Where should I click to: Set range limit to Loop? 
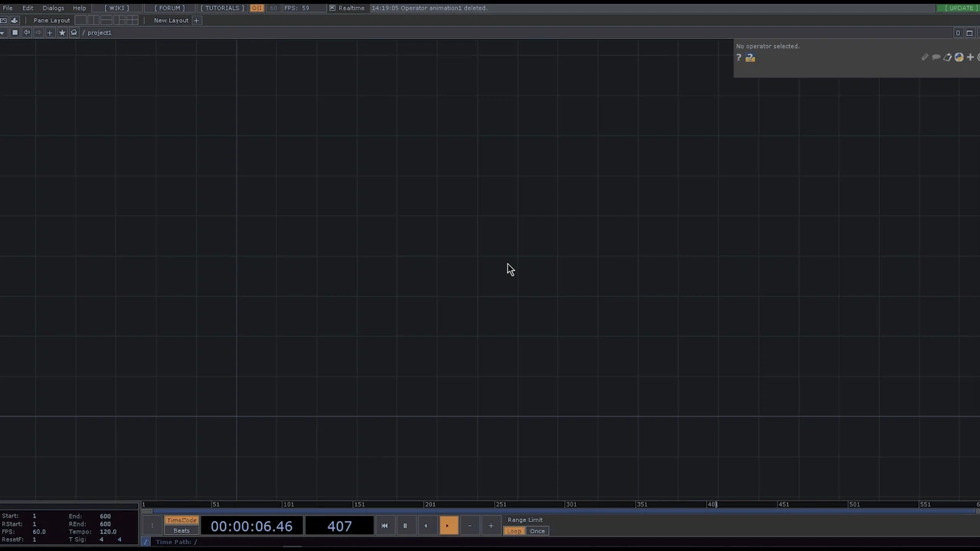[x=514, y=531]
